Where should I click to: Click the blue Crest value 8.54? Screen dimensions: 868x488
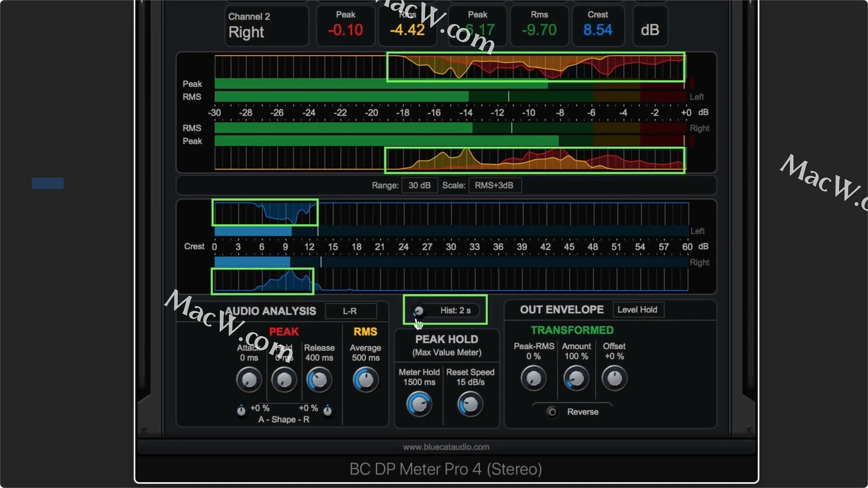598,30
